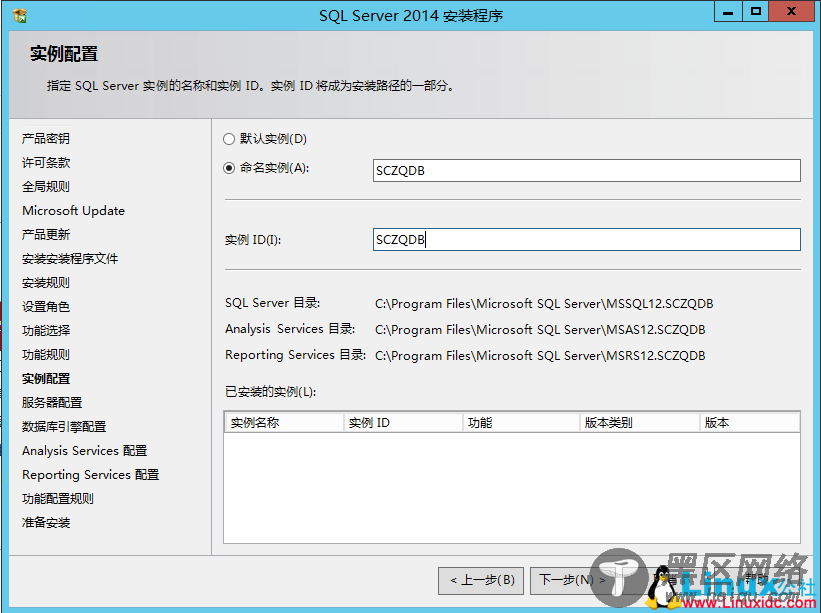The width and height of the screenshot is (821, 613).
Task: Open the 产品密钥 step in sidebar
Action: click(46, 139)
